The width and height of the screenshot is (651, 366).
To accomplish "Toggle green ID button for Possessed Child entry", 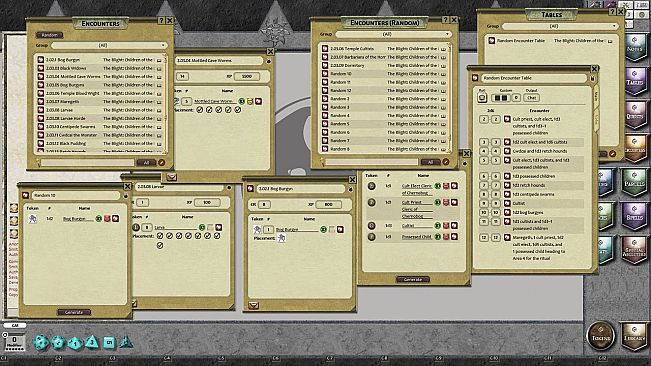I will [x=437, y=237].
